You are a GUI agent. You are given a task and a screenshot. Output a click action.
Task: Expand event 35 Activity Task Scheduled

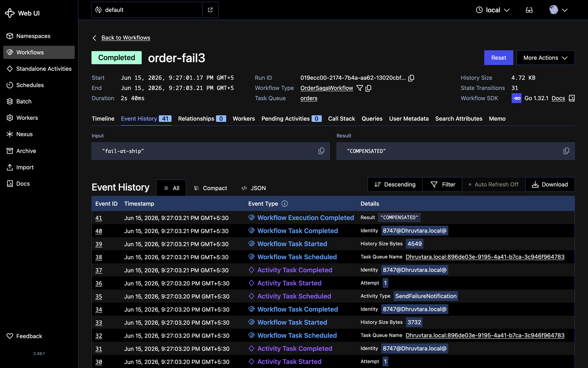[333, 296]
